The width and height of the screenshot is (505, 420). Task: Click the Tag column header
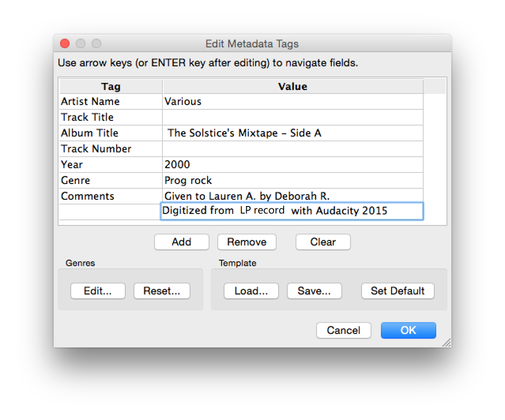point(111,86)
